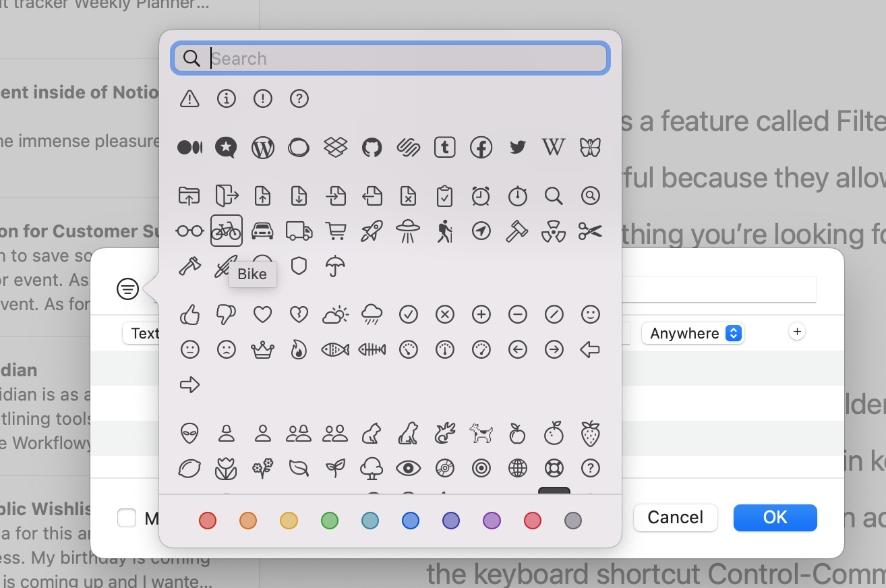The width and height of the screenshot is (886, 588).
Task: Pick the exclamation mark circle icon
Action: pyautogui.click(x=263, y=99)
